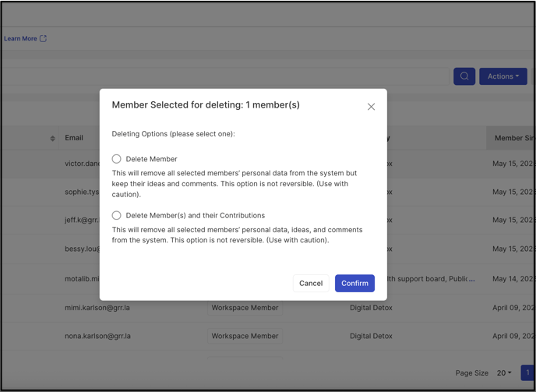The height and width of the screenshot is (392, 536).
Task: Click the victor.dan email cell
Action: [82, 164]
